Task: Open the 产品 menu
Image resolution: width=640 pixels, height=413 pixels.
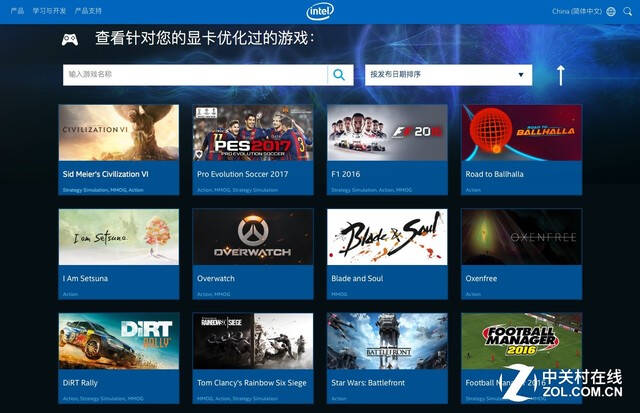Action: (x=17, y=11)
